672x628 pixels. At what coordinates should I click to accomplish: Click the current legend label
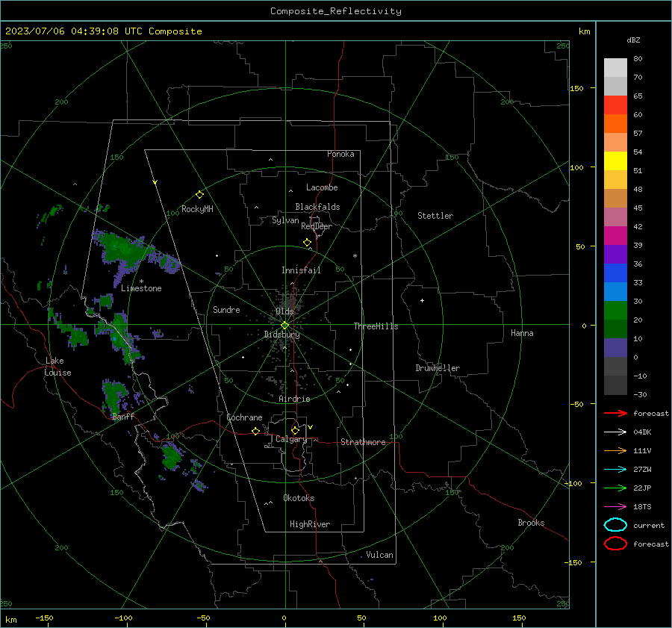[649, 525]
